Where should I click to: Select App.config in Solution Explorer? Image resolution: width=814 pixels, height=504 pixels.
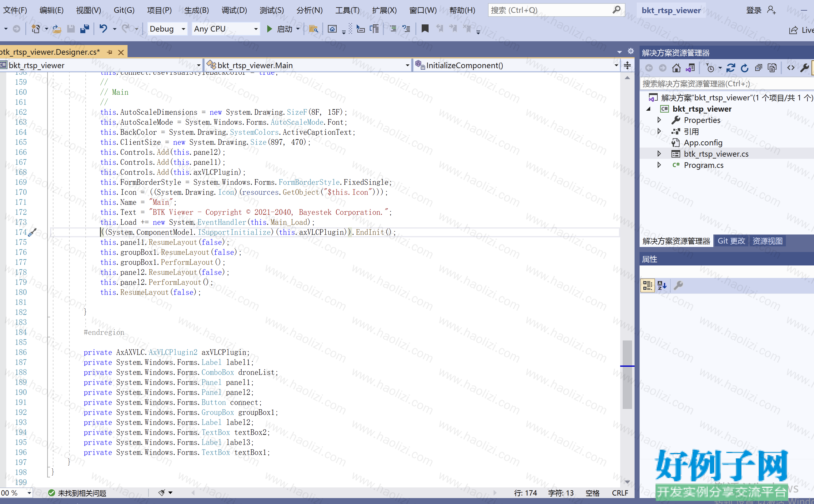click(x=703, y=143)
